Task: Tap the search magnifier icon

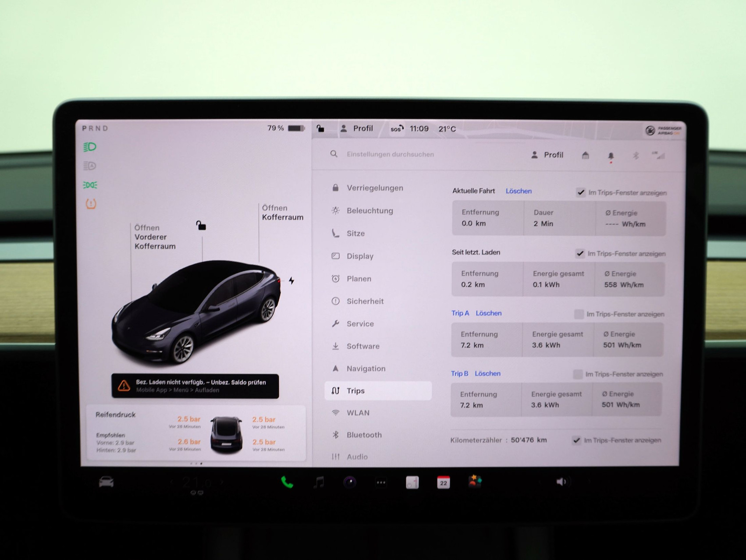Action: [334, 154]
